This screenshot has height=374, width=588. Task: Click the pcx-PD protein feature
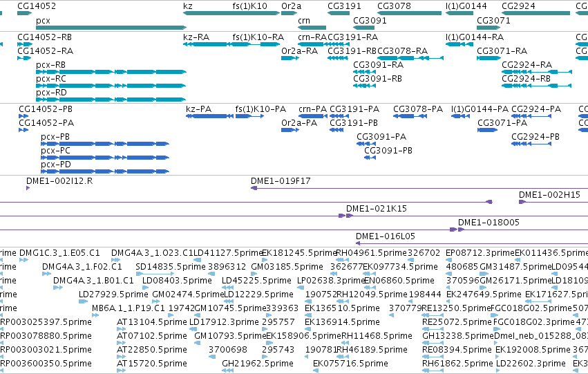tap(105, 171)
